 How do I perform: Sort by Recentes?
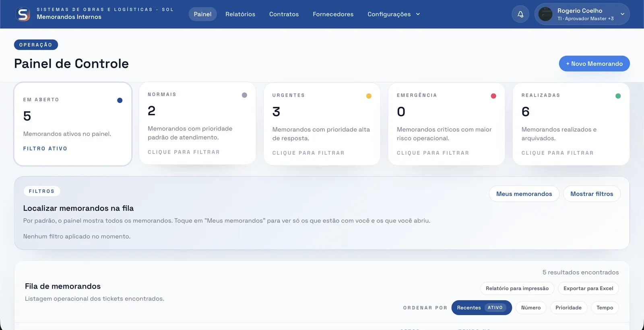(x=481, y=307)
